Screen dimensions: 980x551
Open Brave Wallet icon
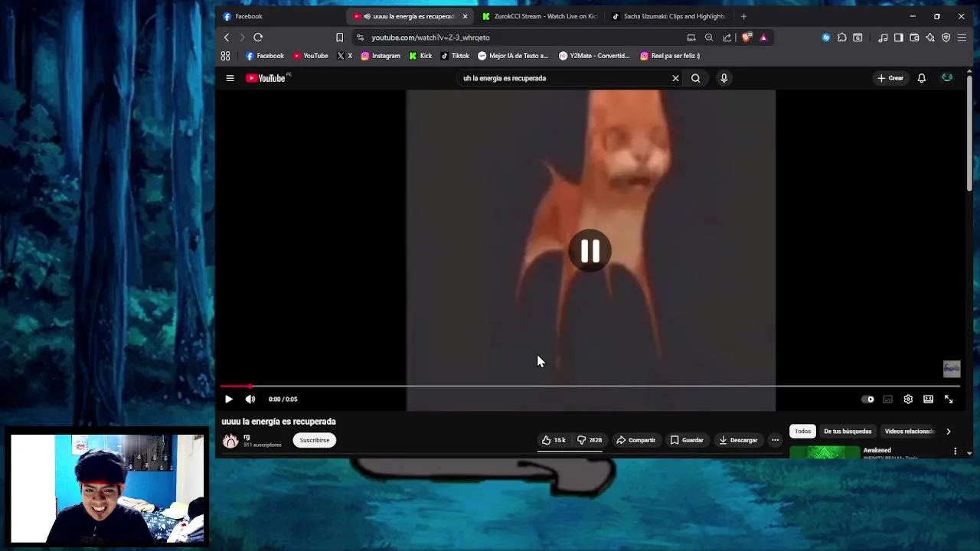pyautogui.click(x=914, y=37)
